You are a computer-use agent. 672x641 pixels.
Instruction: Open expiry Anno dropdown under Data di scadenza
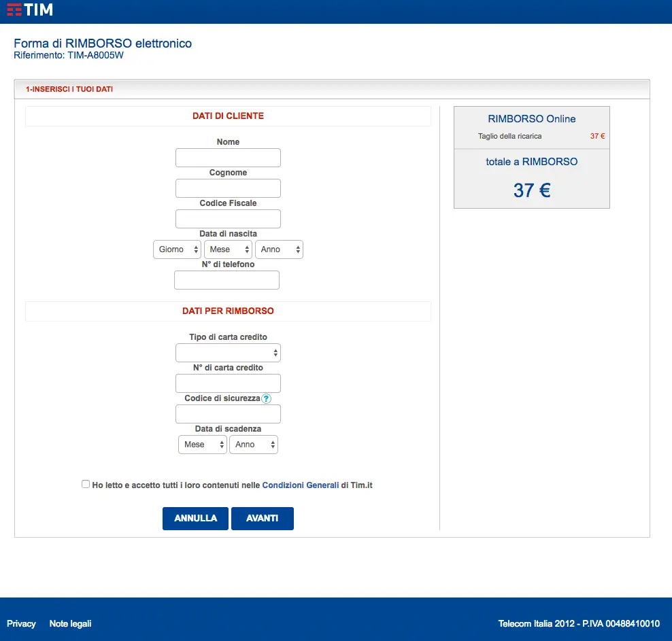click(253, 445)
